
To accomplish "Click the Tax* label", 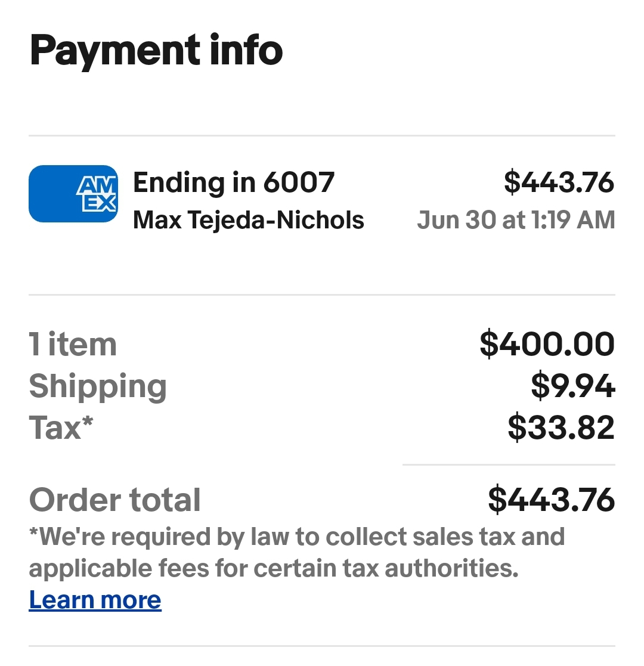I will pyautogui.click(x=61, y=428).
